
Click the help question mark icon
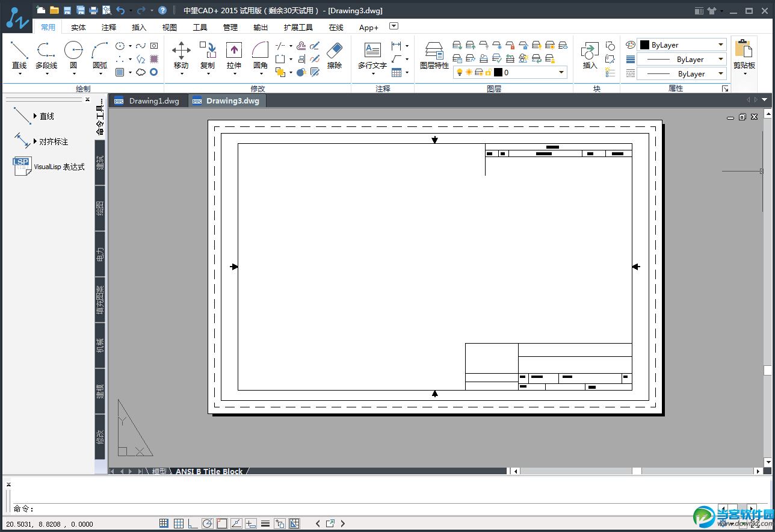pos(162,10)
